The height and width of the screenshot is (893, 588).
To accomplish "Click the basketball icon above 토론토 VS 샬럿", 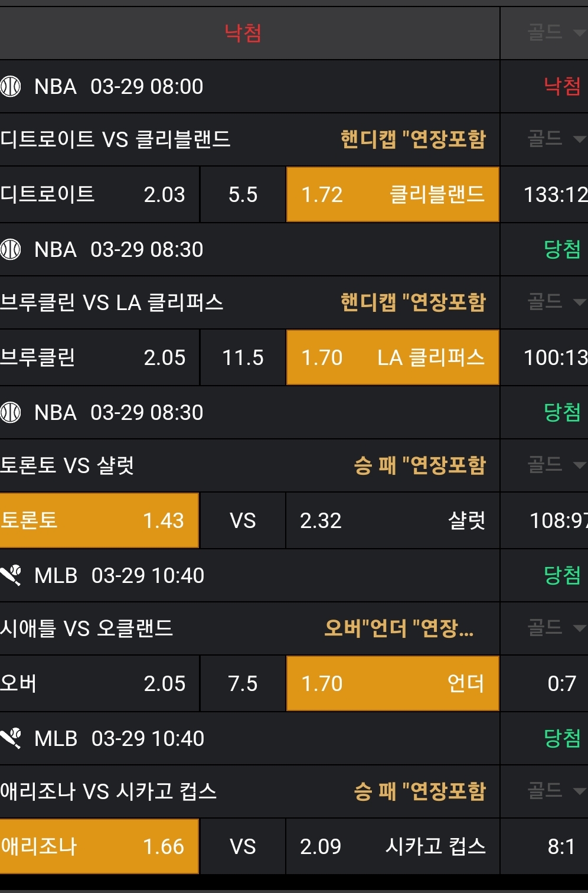I will [x=11, y=413].
